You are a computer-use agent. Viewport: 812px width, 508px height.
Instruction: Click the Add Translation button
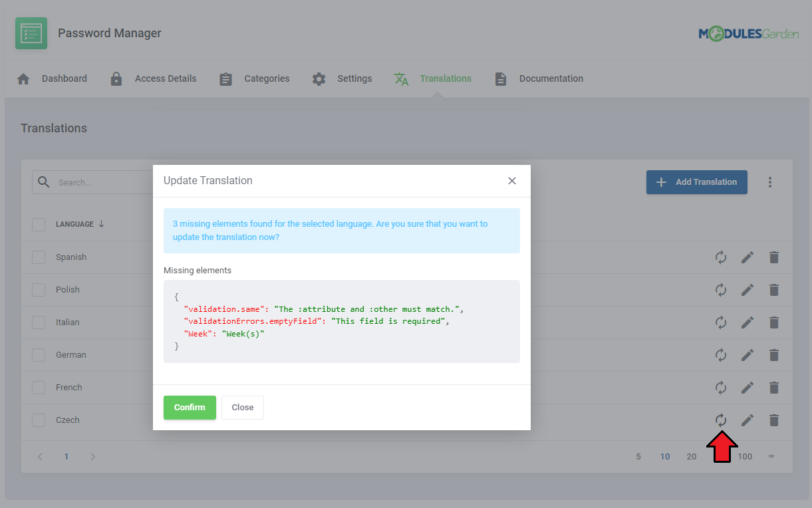[697, 182]
